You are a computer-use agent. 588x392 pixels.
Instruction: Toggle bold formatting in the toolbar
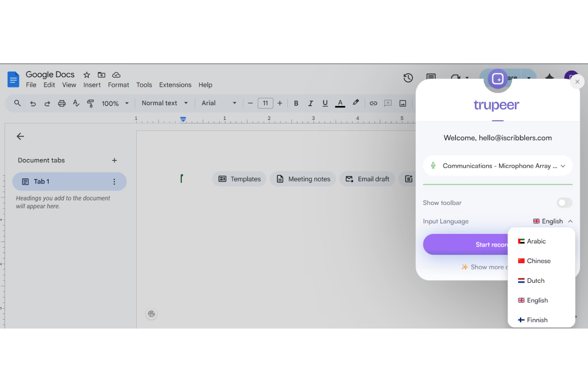pyautogui.click(x=296, y=103)
